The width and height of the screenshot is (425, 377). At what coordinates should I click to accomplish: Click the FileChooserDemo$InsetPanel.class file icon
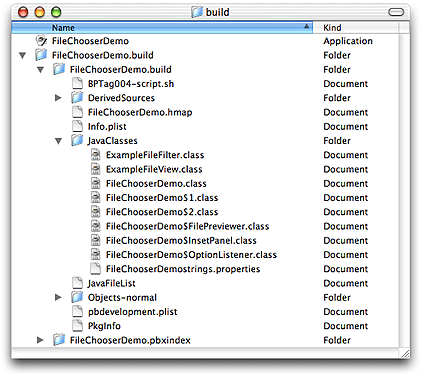(x=96, y=240)
